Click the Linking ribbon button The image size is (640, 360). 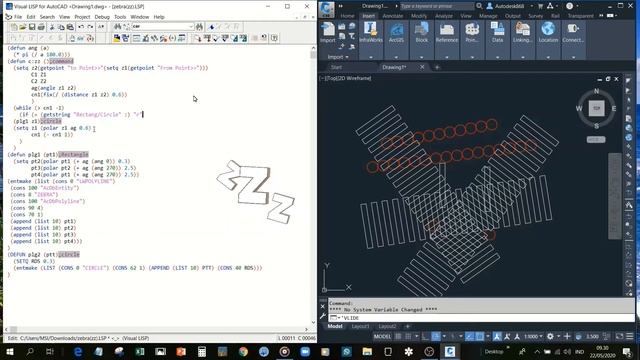click(x=522, y=33)
